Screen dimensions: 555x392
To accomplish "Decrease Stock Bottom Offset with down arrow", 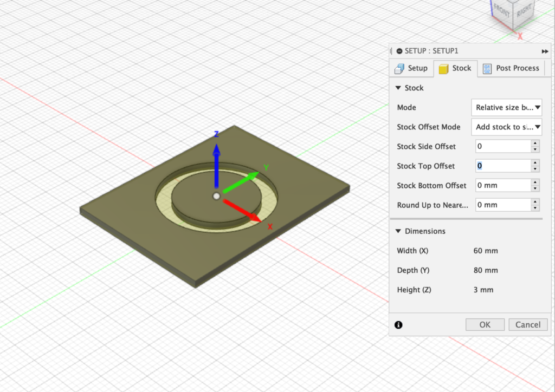I will 535,188.
